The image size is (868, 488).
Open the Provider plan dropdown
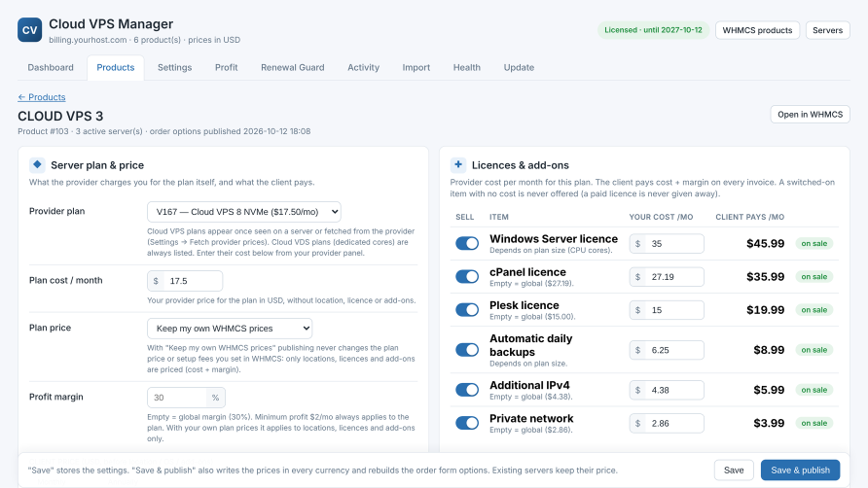tap(244, 212)
